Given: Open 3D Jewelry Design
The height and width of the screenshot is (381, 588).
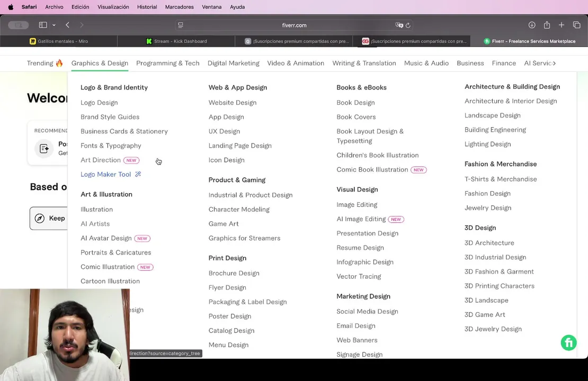Looking at the screenshot, I should pyautogui.click(x=493, y=329).
